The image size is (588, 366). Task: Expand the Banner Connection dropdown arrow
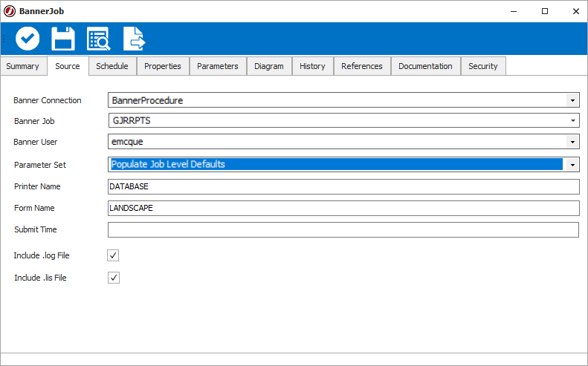coord(572,100)
